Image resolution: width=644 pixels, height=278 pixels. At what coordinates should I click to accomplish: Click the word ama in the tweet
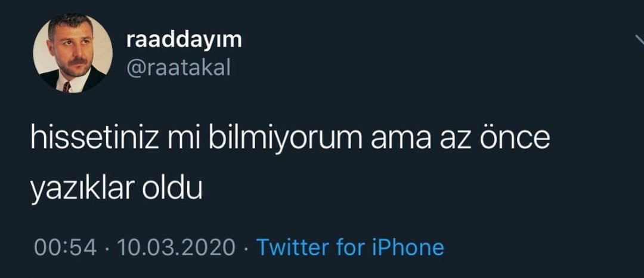point(401,142)
